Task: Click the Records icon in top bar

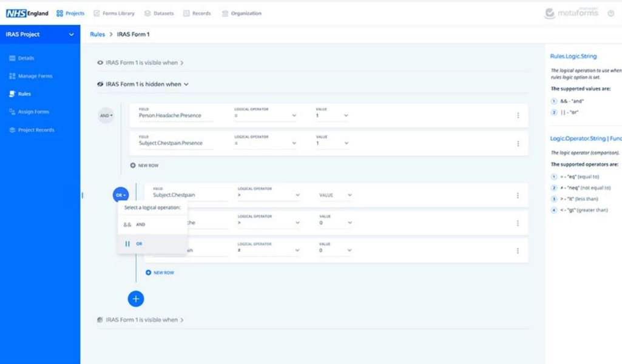Action: tap(186, 13)
